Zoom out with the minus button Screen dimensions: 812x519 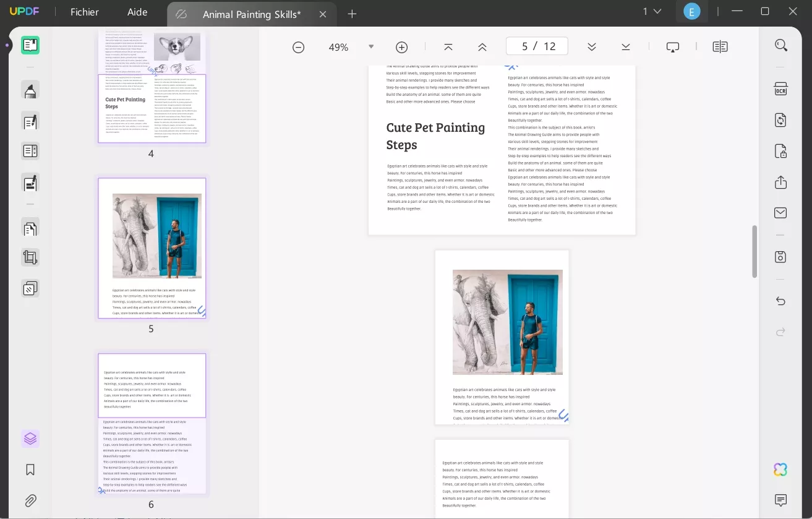pos(298,47)
